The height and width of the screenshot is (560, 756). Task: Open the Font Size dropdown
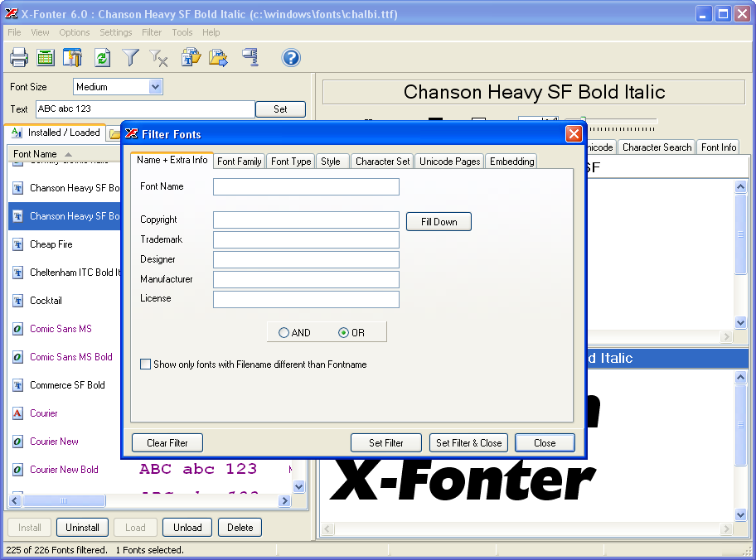pos(155,87)
